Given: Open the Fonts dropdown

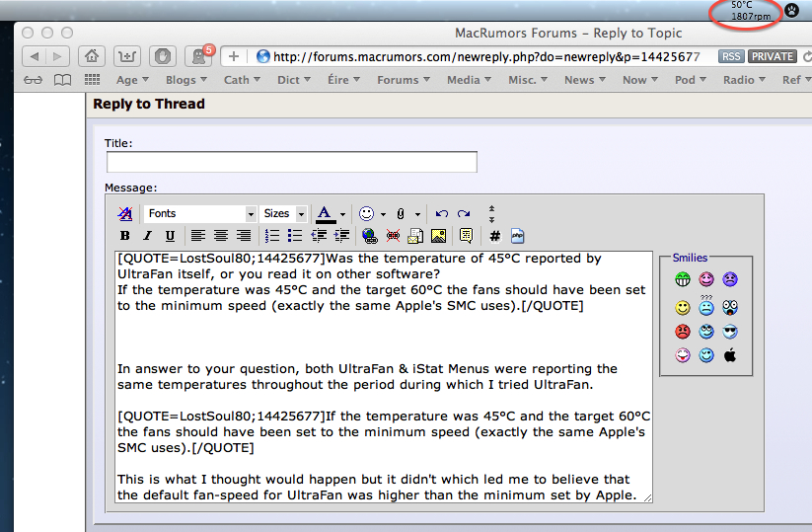Looking at the screenshot, I should [x=200, y=213].
